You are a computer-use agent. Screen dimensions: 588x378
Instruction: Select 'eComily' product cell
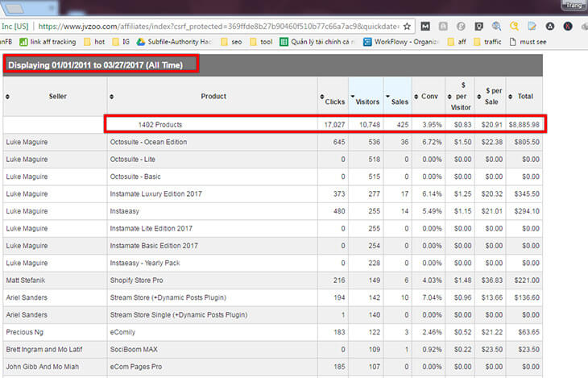click(213, 332)
